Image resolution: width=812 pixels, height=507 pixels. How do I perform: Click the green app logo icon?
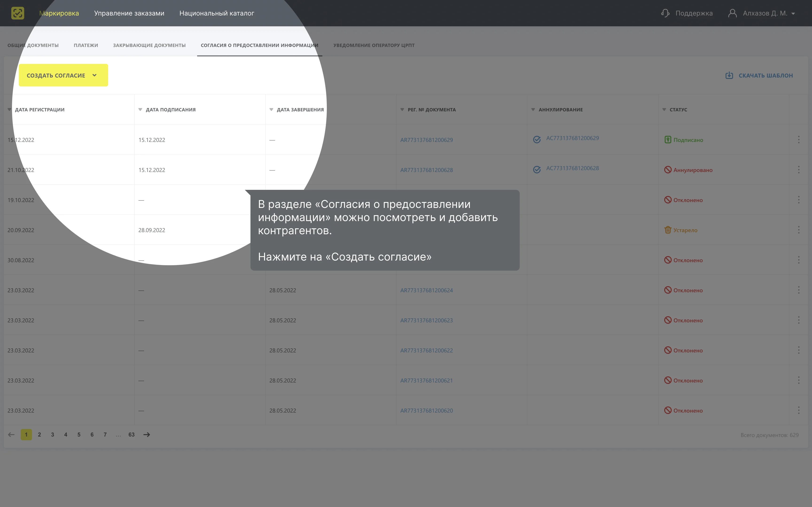click(x=17, y=13)
